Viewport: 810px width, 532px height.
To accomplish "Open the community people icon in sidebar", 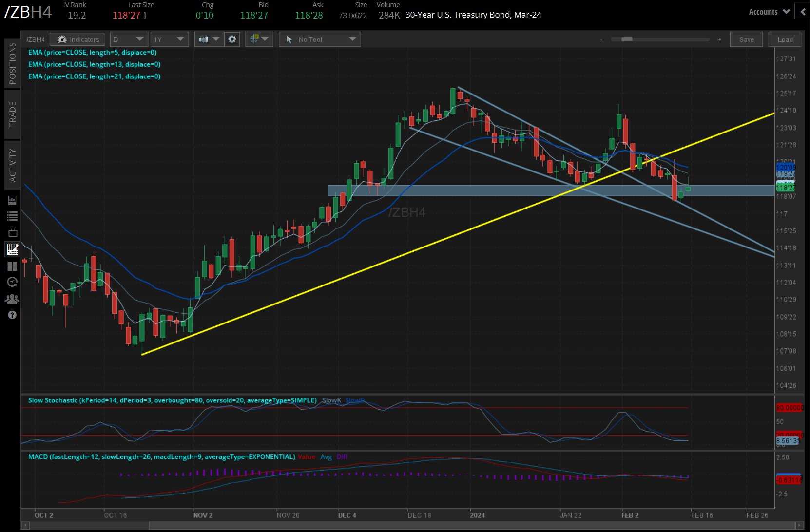I will pos(12,299).
